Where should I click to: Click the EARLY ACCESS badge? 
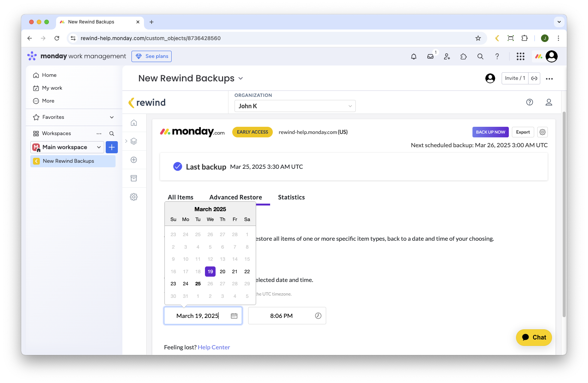coord(252,132)
